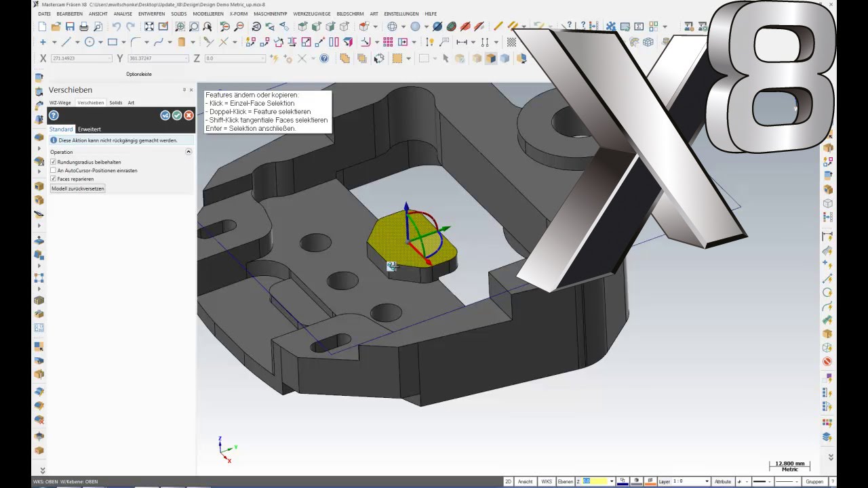
Task: Open the Layer dropdown in status bar
Action: tap(707, 481)
